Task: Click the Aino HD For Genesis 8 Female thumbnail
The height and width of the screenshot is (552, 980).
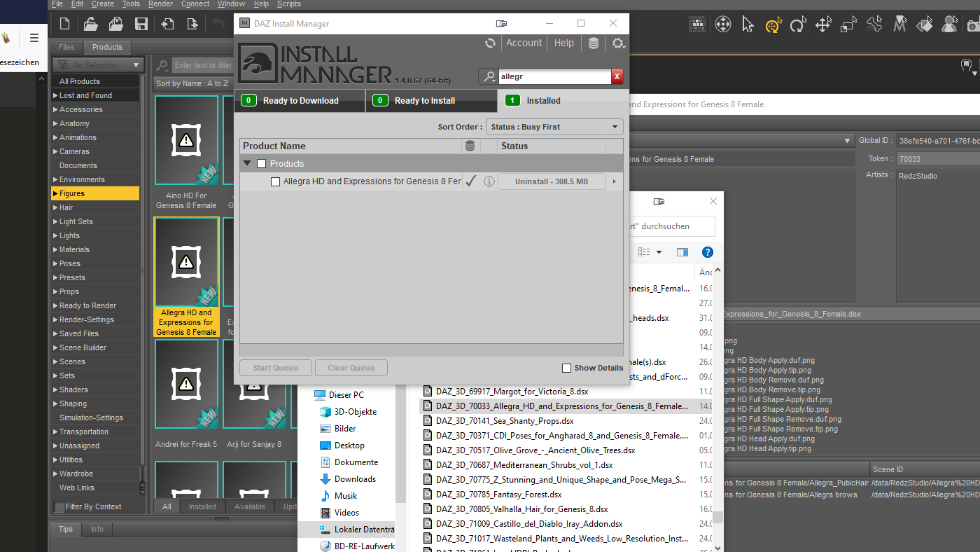Action: [x=186, y=140]
